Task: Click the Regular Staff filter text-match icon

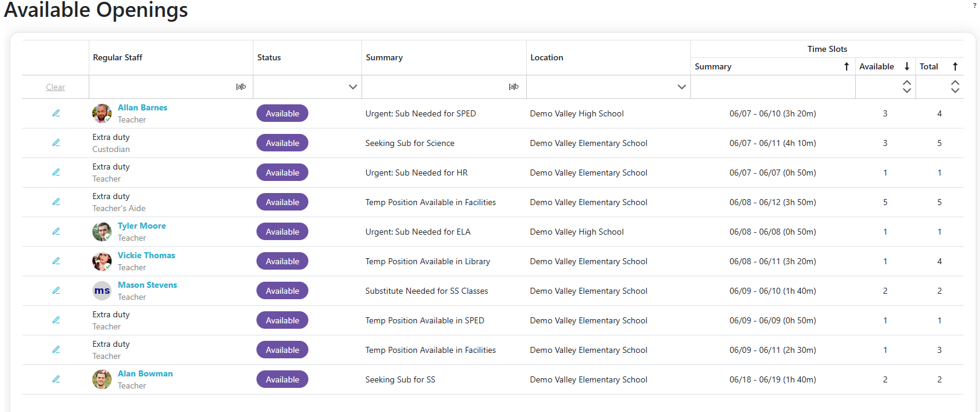Action: 241,87
